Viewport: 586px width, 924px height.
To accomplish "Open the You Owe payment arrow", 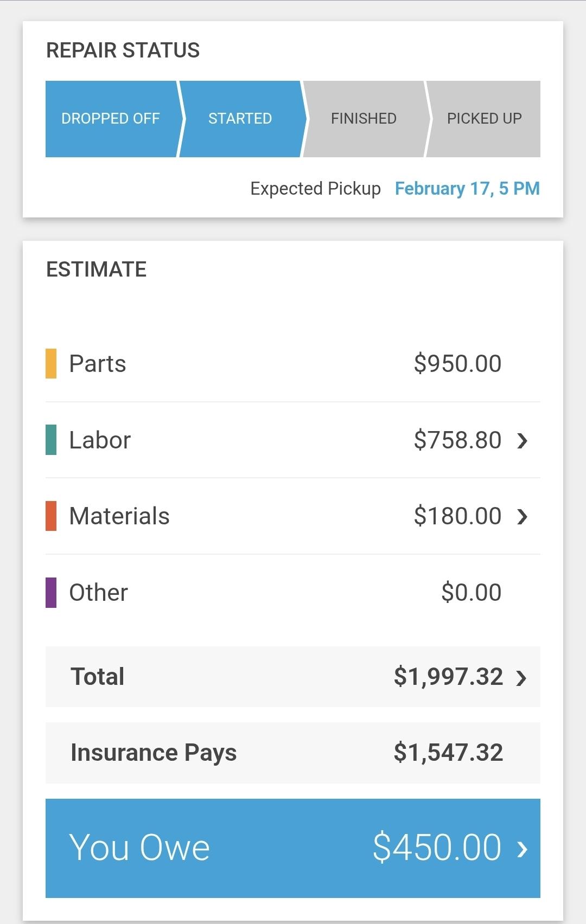I will [522, 849].
